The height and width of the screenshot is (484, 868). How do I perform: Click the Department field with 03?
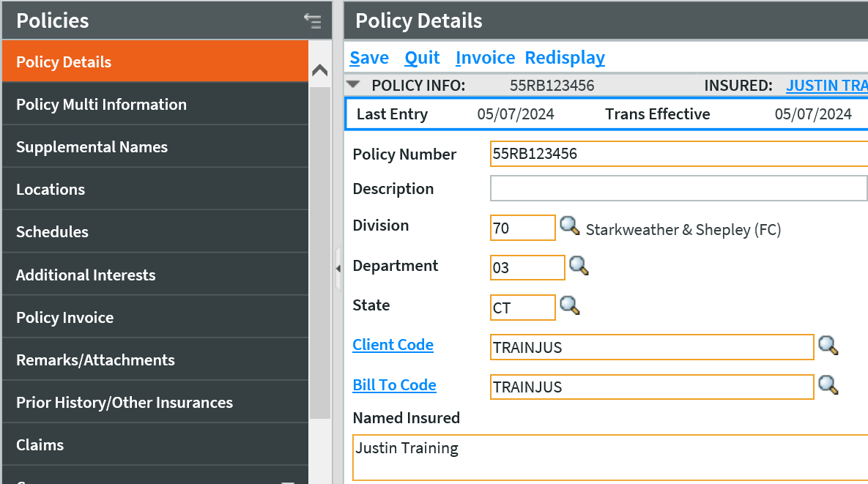527,268
